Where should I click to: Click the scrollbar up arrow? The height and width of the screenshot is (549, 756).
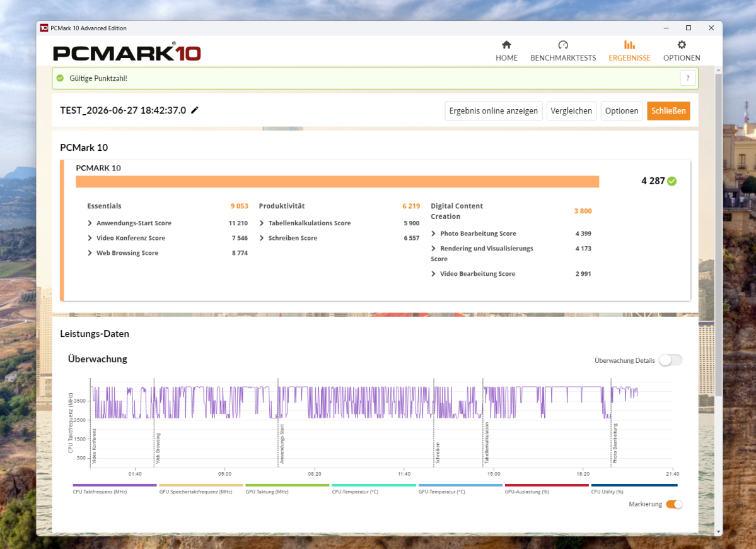[x=718, y=71]
